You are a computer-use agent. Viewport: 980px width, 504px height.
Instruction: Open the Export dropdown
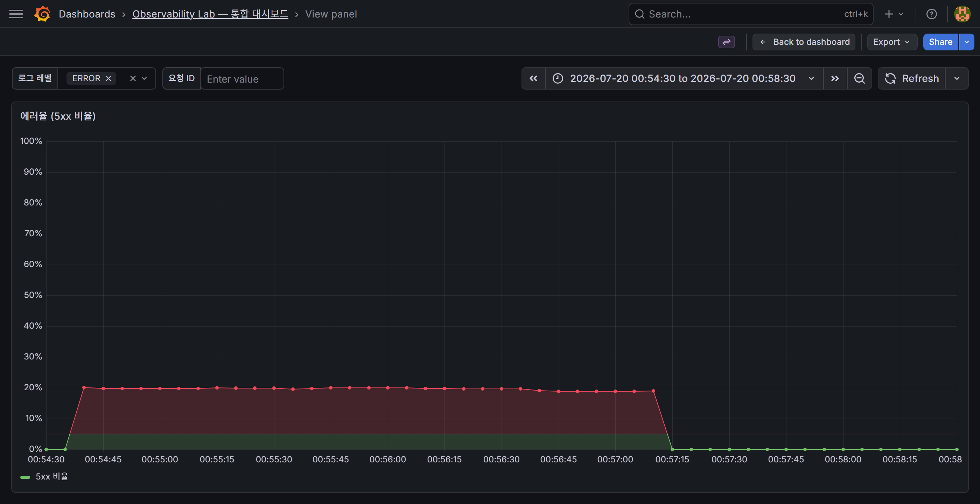point(892,42)
